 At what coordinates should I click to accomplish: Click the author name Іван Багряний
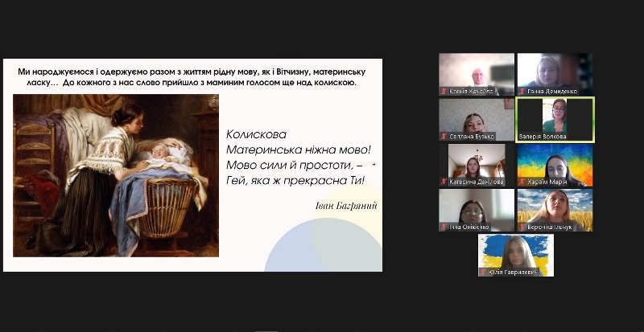point(347,206)
